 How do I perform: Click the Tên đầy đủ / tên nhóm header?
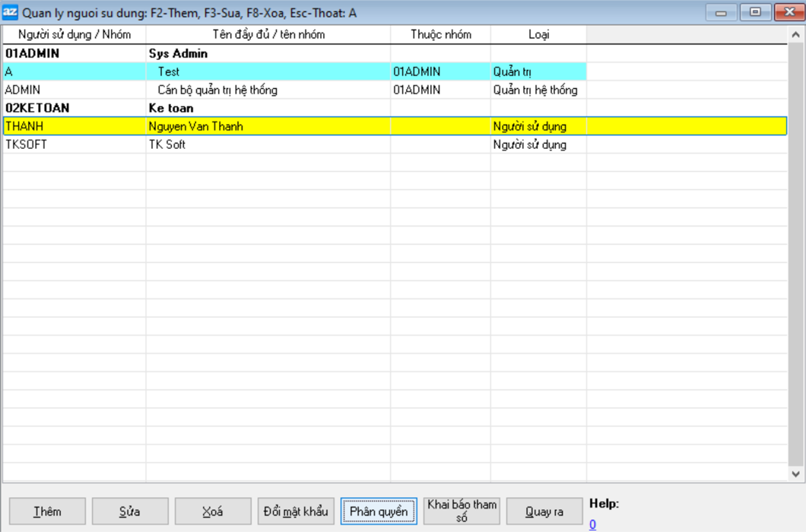click(x=268, y=35)
